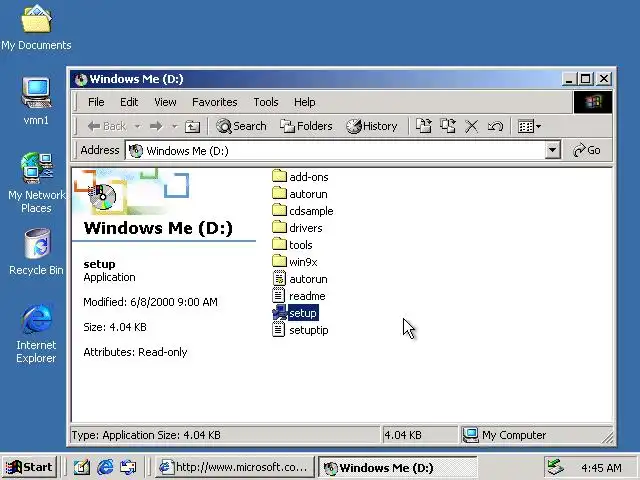
Task: Click the Windows Me (D:) taskbar button
Action: (398, 467)
